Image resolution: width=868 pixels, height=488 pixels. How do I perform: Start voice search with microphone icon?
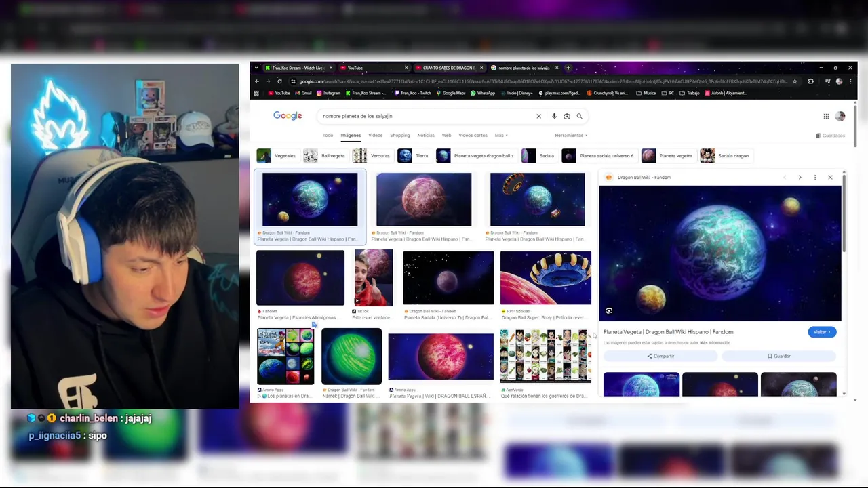(554, 116)
